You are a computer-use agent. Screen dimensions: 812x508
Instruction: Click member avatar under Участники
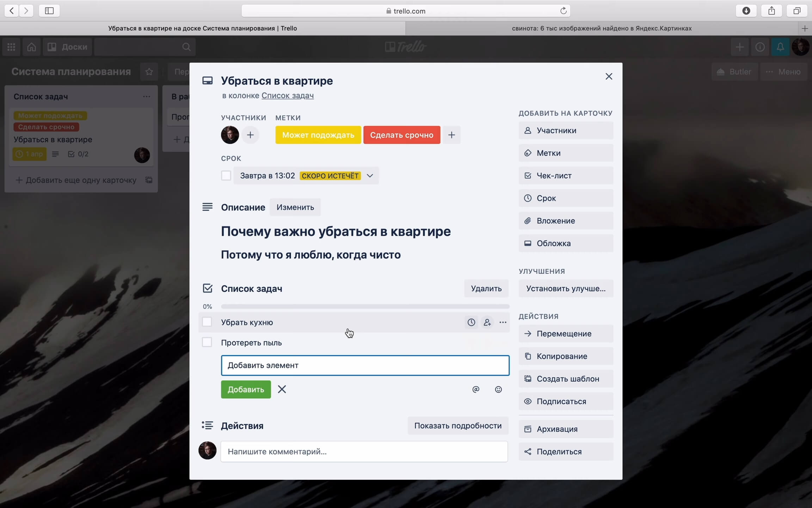click(x=230, y=135)
